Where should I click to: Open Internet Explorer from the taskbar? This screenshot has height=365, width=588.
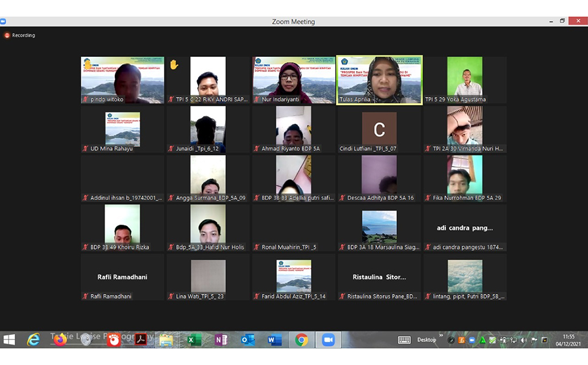coord(34,340)
